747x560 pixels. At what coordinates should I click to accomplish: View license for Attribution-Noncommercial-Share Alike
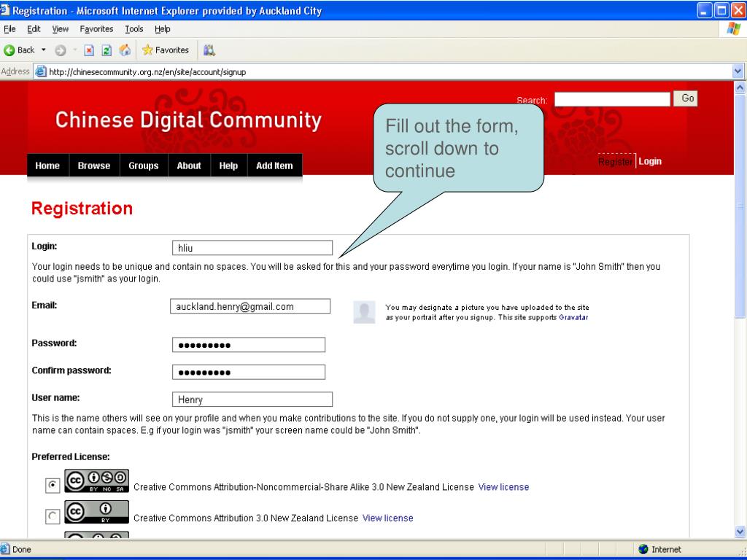[x=503, y=487]
